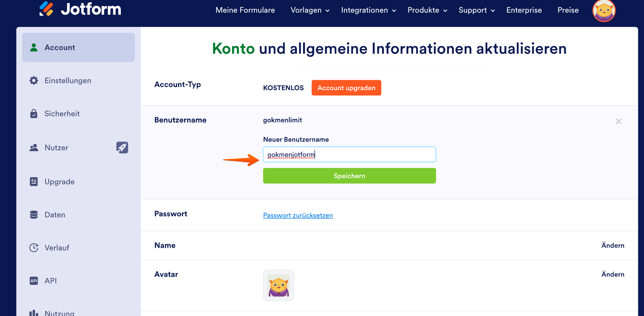Focus the Neuer Benutzername text field
This screenshot has width=644, height=316.
coord(349,155)
